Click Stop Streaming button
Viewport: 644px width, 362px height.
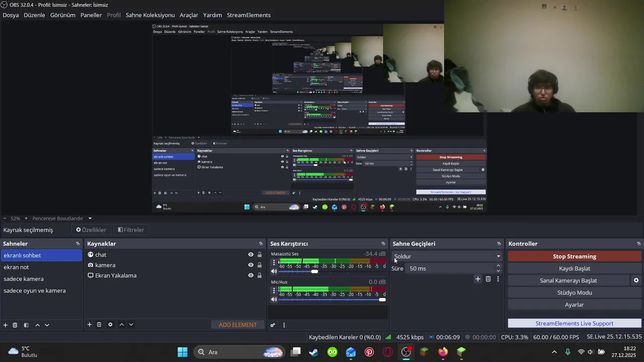[x=575, y=256]
